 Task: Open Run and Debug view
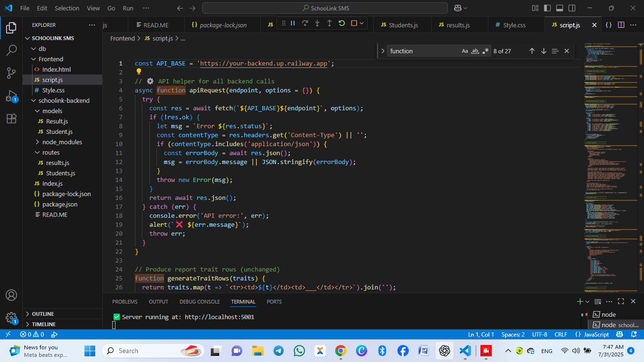coord(11,96)
